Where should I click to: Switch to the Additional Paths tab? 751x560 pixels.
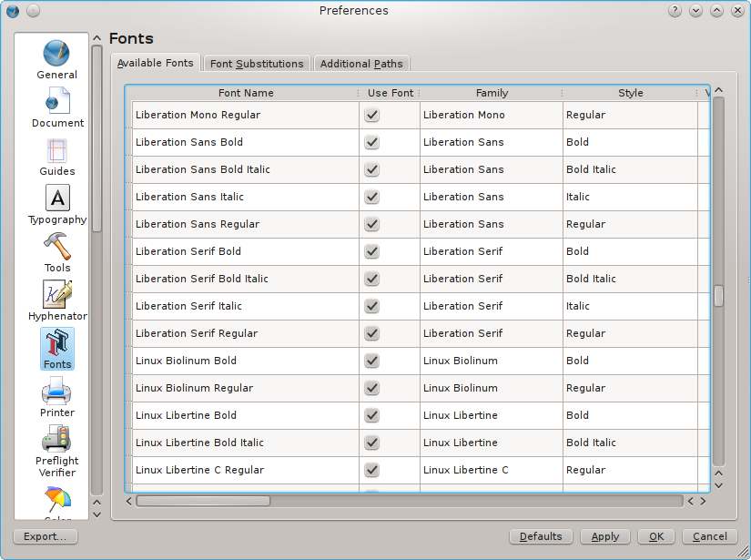tap(361, 64)
